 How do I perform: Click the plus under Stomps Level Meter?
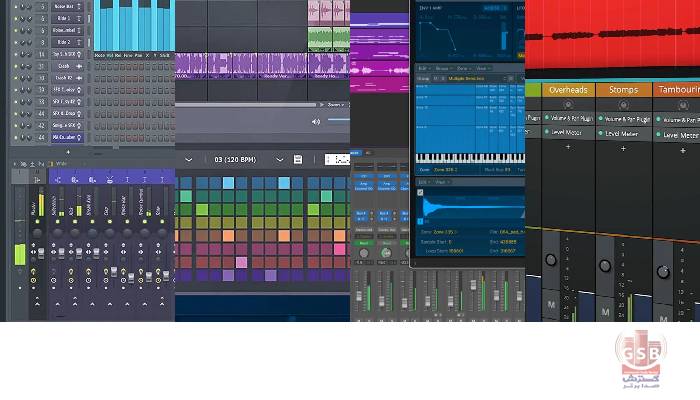[x=624, y=147]
